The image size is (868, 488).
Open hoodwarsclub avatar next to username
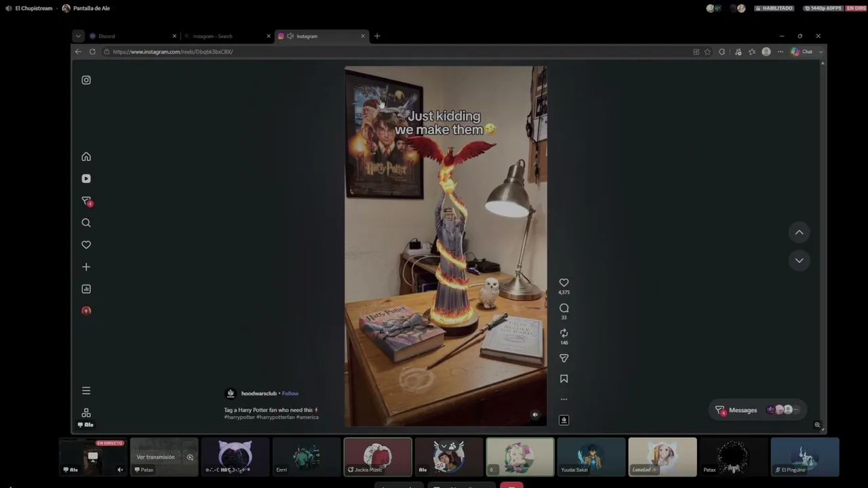click(x=231, y=394)
